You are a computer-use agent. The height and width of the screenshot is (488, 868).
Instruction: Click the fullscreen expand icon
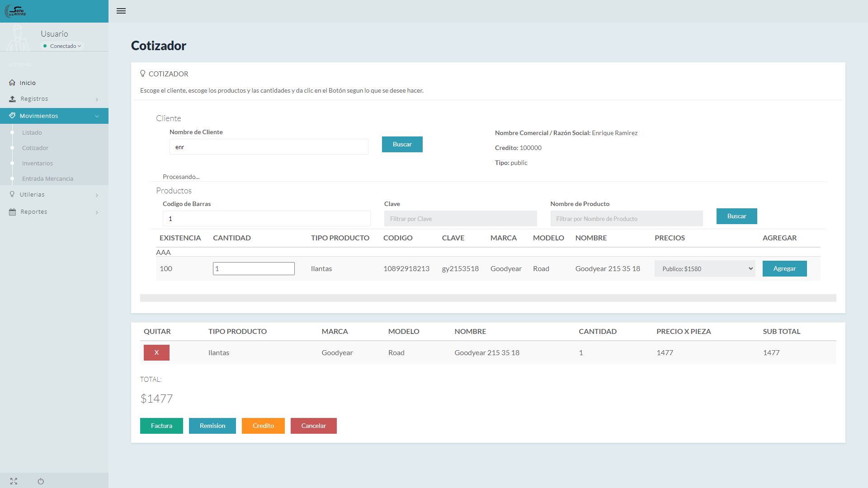coord(14,481)
